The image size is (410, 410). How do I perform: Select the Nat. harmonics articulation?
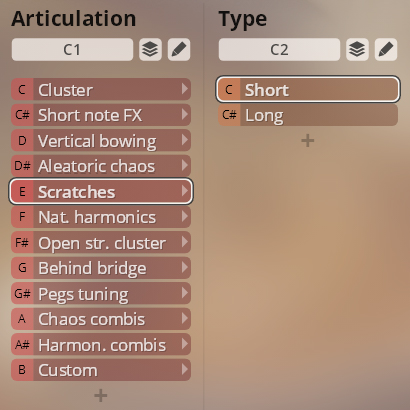click(x=101, y=217)
